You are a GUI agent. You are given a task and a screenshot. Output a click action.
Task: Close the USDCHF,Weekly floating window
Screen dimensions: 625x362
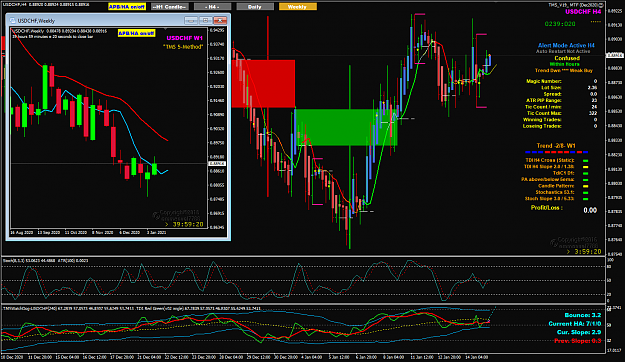(x=220, y=20)
